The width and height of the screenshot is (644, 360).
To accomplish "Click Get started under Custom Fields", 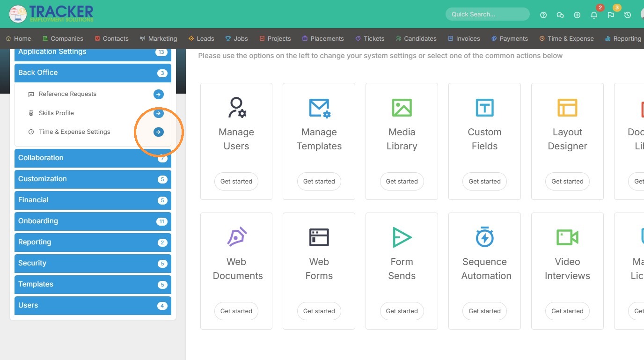I will pos(484,182).
